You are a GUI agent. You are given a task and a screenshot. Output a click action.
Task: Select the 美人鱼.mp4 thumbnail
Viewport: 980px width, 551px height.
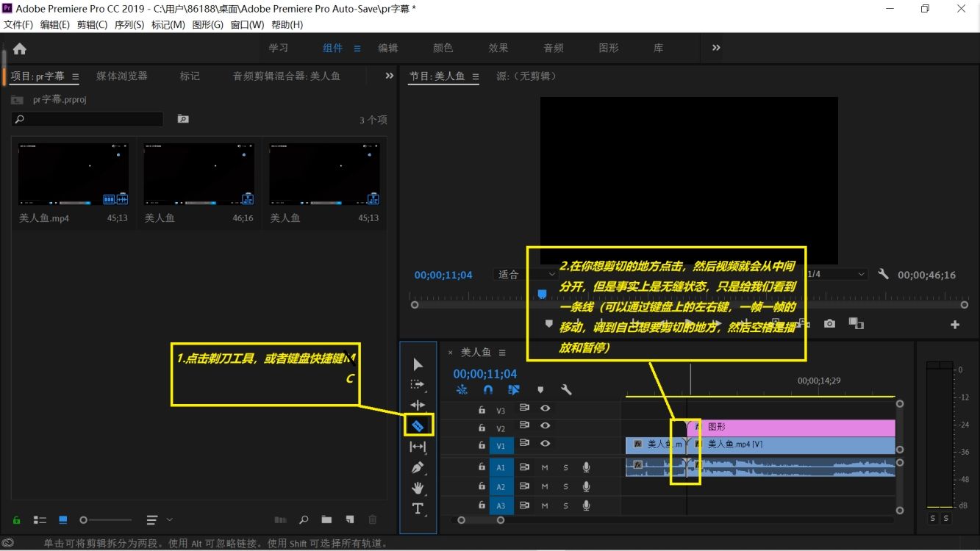click(x=74, y=174)
